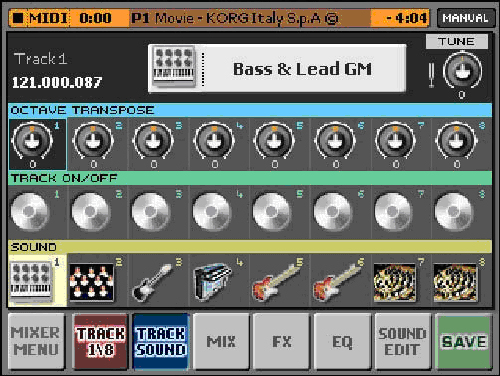Image resolution: width=500 pixels, height=376 pixels.
Task: Open the MANUAL mode selector
Action: tap(466, 18)
